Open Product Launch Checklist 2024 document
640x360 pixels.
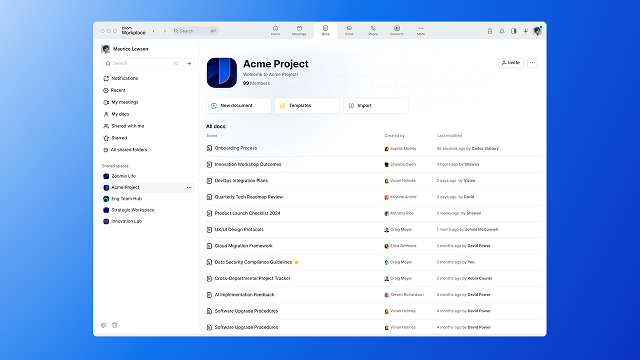pyautogui.click(x=247, y=213)
